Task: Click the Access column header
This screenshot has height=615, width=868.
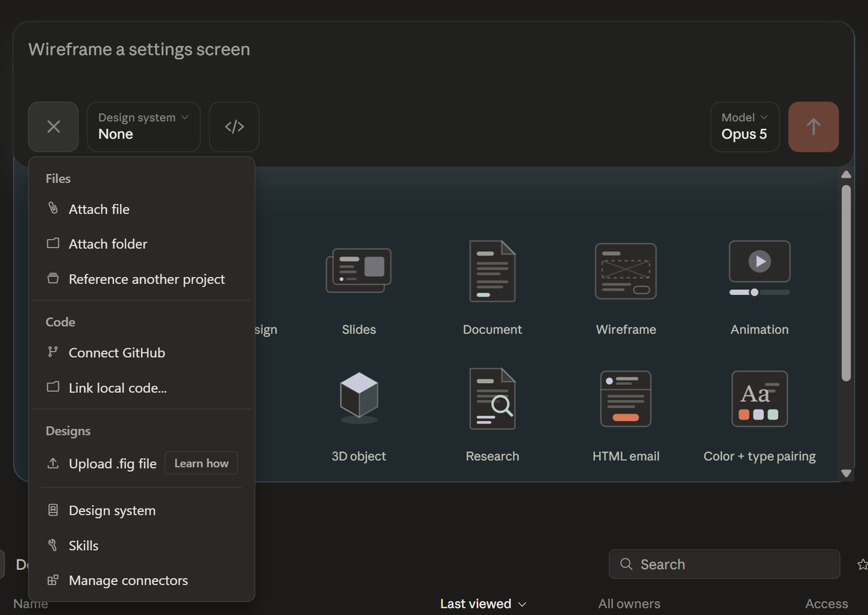Action: (x=826, y=604)
